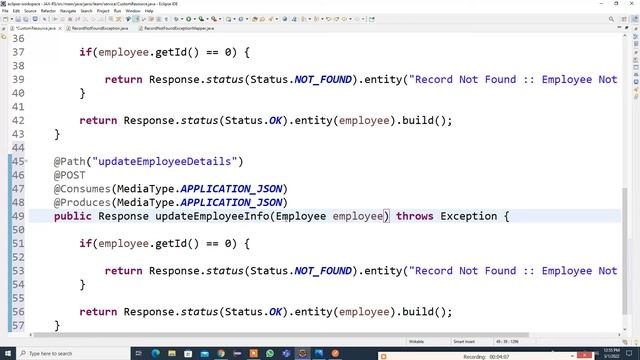Open the Window menu
The height and width of the screenshot is (360, 640).
133,11
